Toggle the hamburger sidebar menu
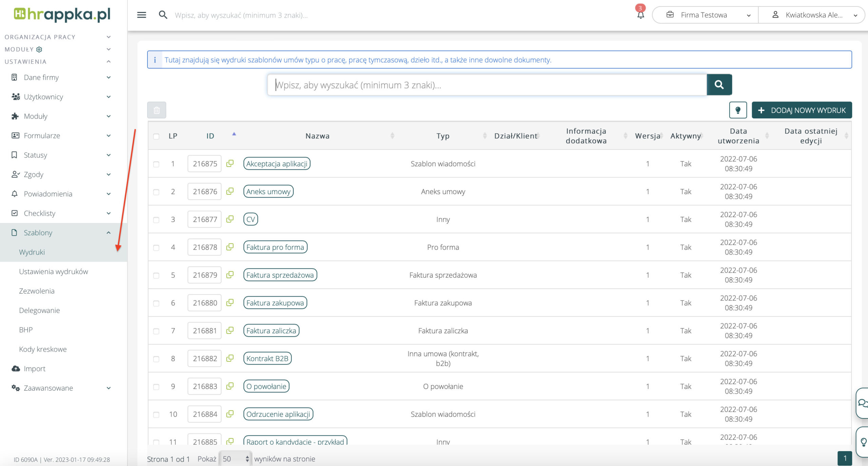Viewport: 868px width, 466px height. pos(141,15)
